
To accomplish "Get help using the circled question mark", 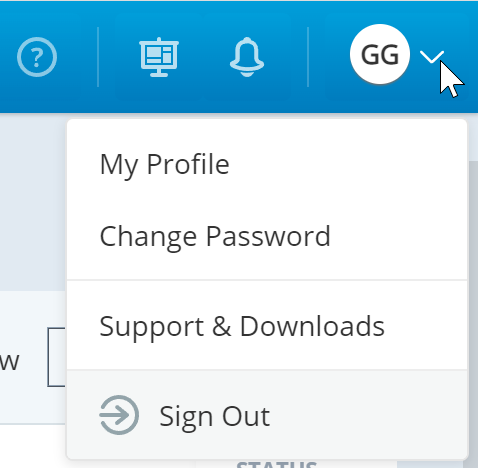I will tap(37, 57).
